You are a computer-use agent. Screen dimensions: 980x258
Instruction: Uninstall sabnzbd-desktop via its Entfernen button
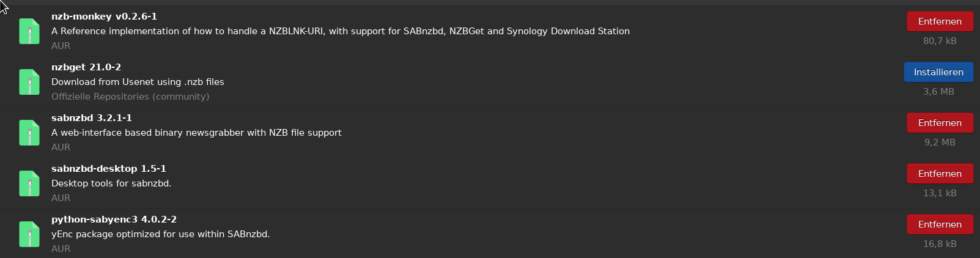[940, 174]
